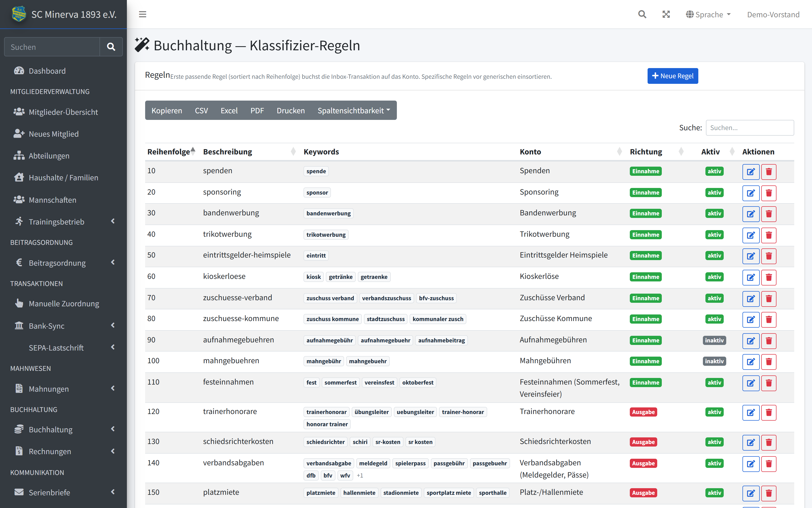
Task: Expand the Bank-Sync sidebar menu
Action: pos(63,326)
